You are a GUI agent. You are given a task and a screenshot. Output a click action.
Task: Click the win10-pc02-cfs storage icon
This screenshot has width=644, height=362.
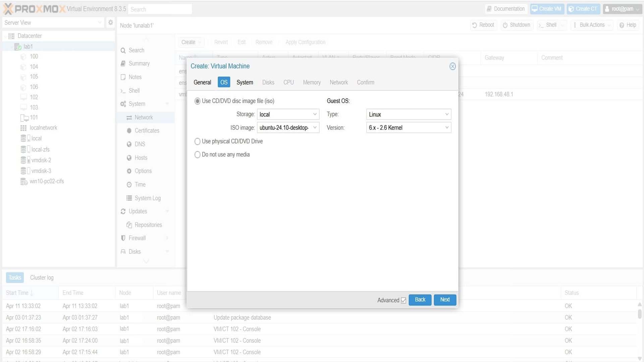[x=24, y=181]
